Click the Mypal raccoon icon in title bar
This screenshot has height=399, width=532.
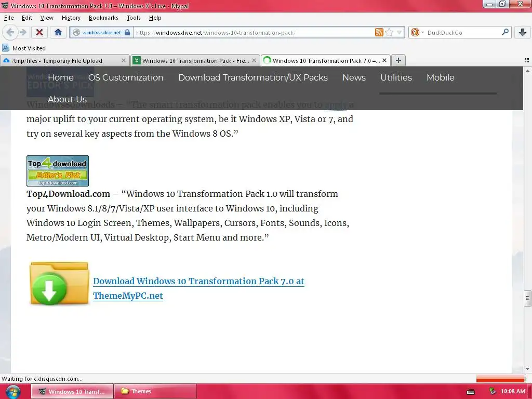pos(5,5)
